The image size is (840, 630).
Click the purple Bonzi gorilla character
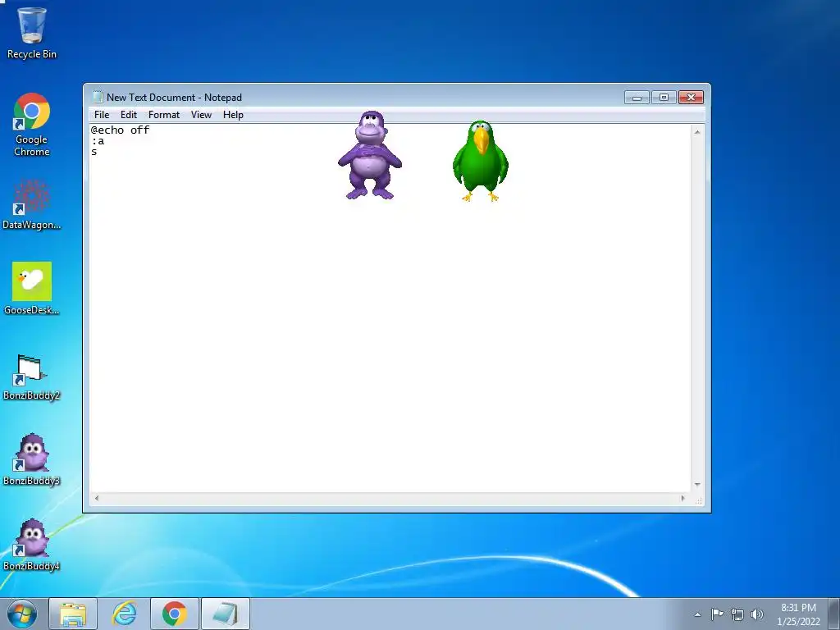tap(370, 155)
